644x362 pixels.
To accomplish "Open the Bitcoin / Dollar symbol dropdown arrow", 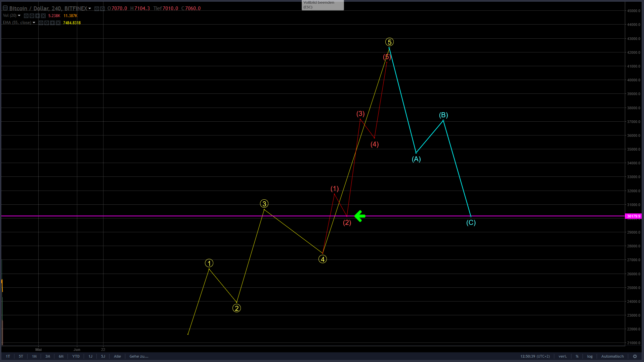I will [x=90, y=8].
